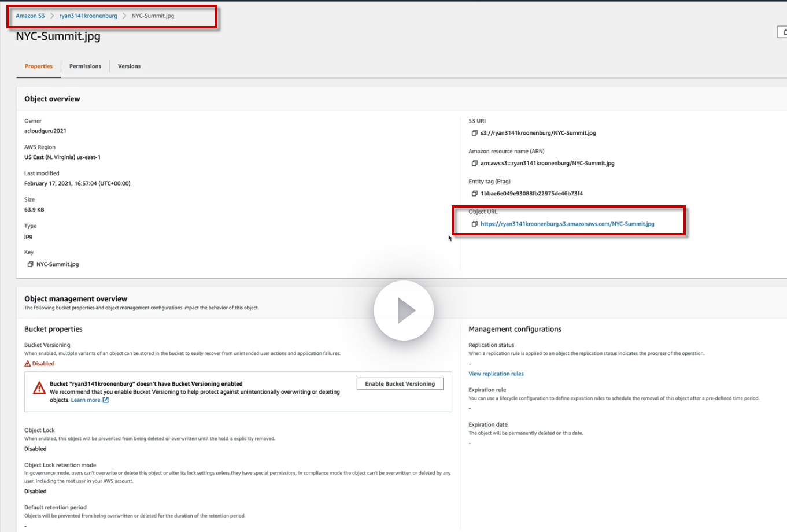The height and width of the screenshot is (532, 787).
Task: Select the Key value NYC-Summit.jpg
Action: pyautogui.click(x=57, y=264)
